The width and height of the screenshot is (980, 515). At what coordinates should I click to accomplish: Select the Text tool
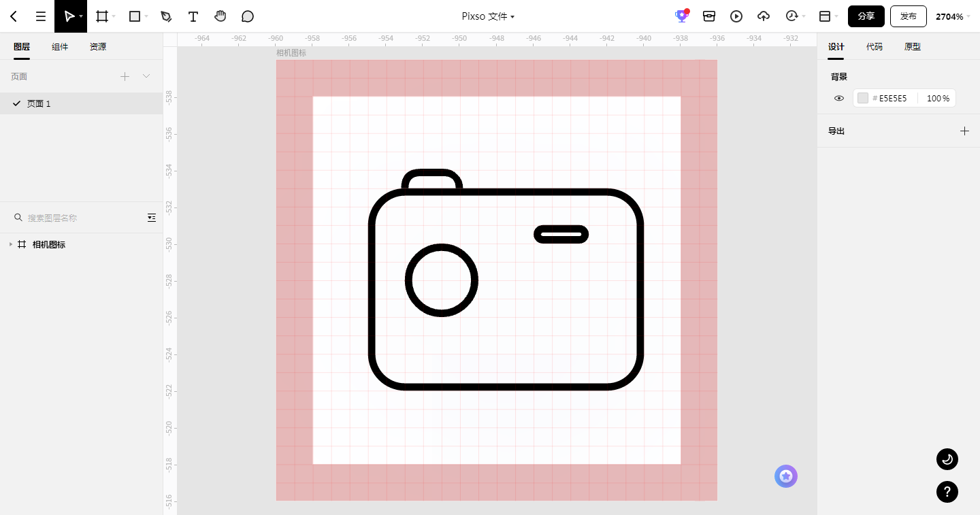[x=193, y=16]
